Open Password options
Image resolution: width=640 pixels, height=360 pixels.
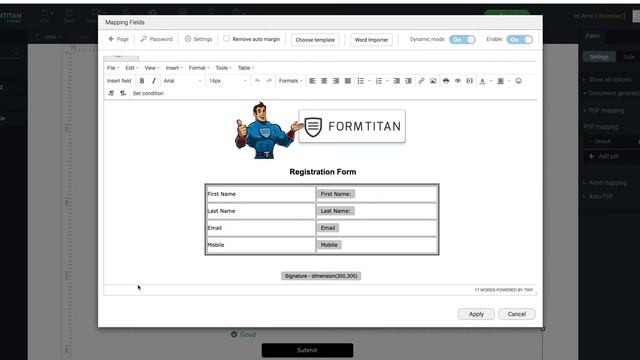pos(156,39)
